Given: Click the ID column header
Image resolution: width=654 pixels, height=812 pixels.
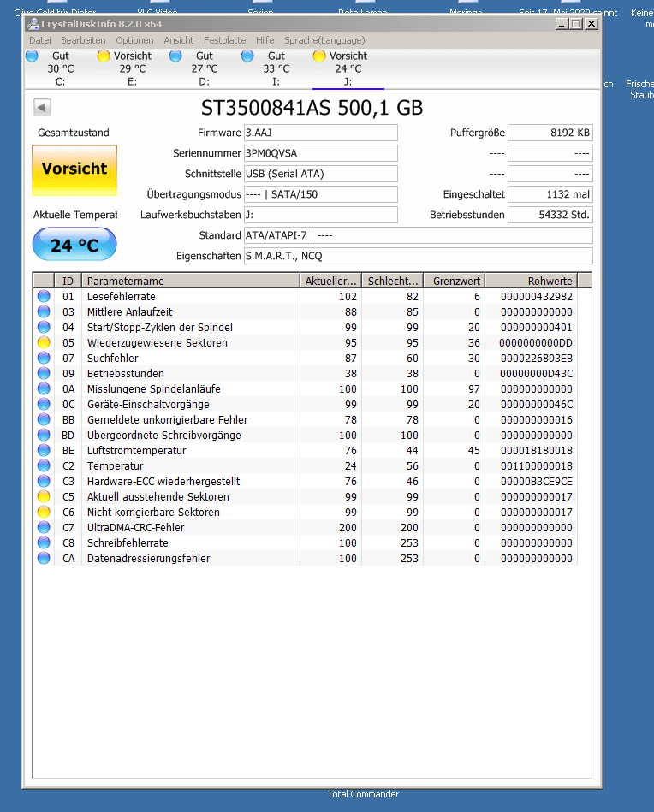Looking at the screenshot, I should pyautogui.click(x=68, y=281).
